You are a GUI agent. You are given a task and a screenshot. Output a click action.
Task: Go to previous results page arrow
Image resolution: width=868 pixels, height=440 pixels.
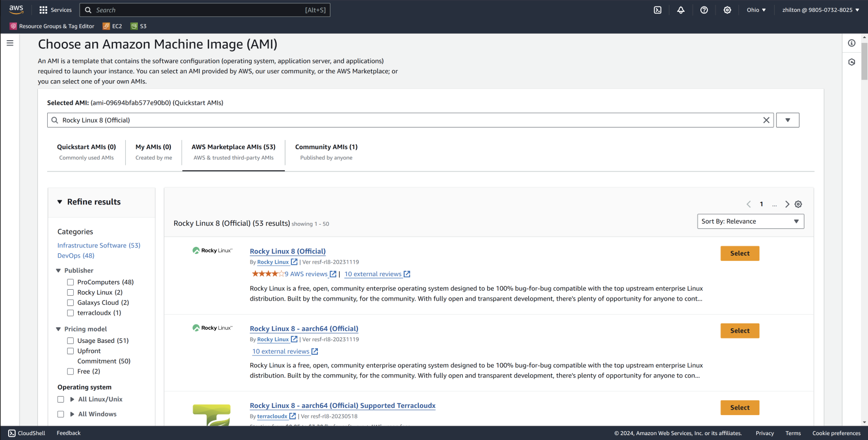click(x=749, y=204)
